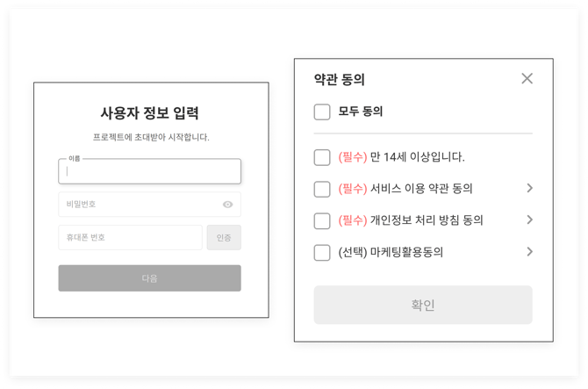The width and height of the screenshot is (588, 389).
Task: Click the 모두 동의 label text
Action: 361,112
